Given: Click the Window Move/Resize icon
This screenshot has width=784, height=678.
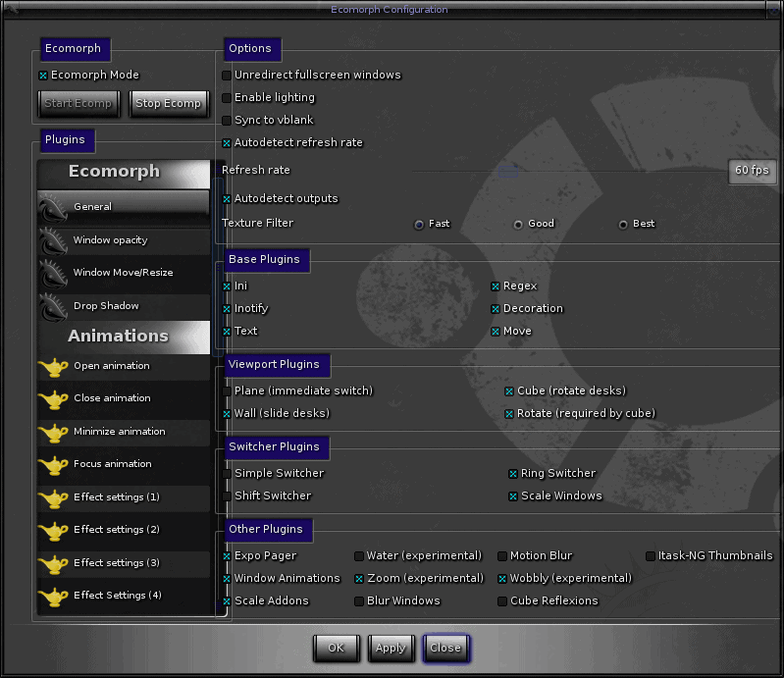Looking at the screenshot, I should tap(53, 273).
